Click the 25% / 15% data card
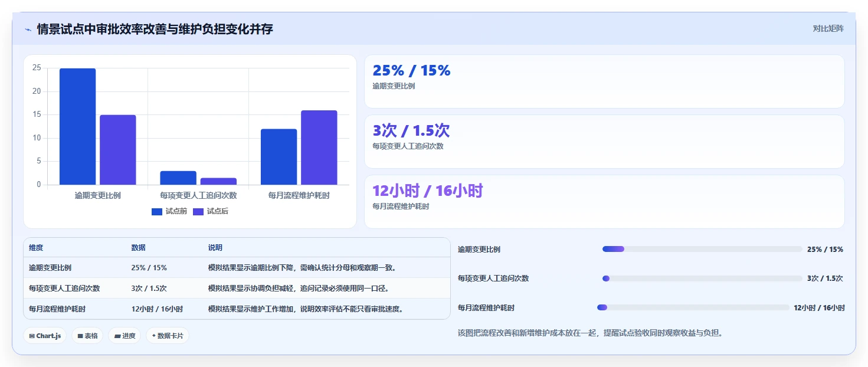868x367 pixels. [x=604, y=81]
